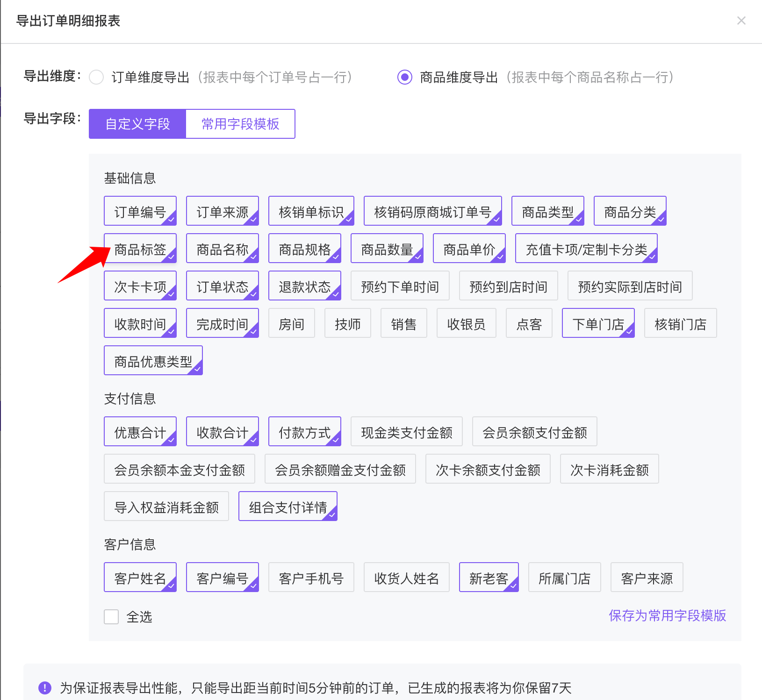Deselect the 商品标签 field
Image resolution: width=762 pixels, height=700 pixels.
(140, 250)
